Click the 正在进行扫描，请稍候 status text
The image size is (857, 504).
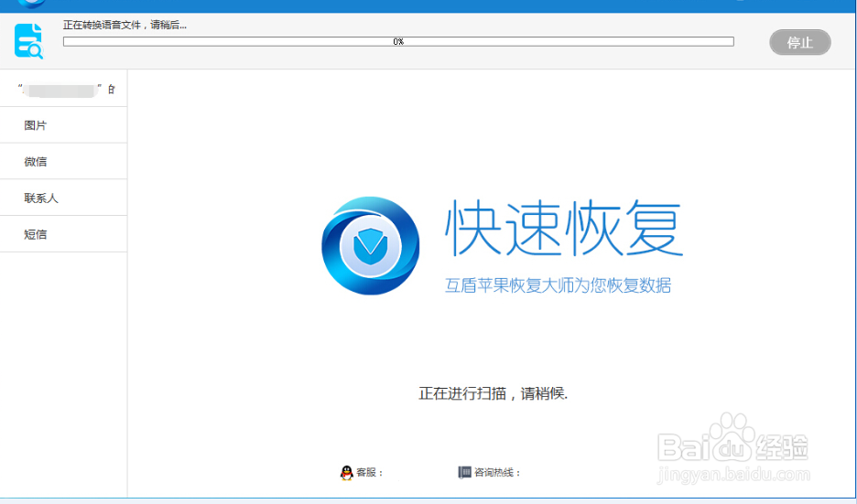493,393
